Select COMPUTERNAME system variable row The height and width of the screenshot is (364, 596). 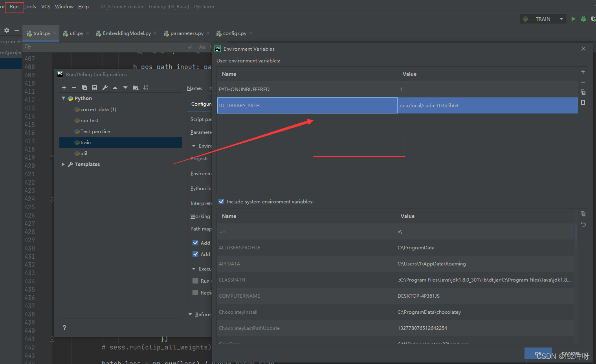pos(395,296)
